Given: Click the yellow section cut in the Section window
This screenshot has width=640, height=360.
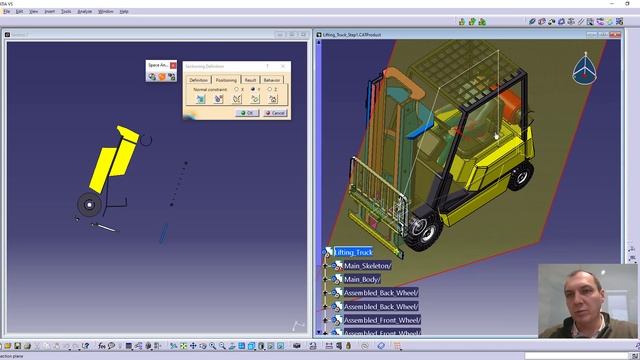Looking at the screenshot, I should tap(115, 159).
